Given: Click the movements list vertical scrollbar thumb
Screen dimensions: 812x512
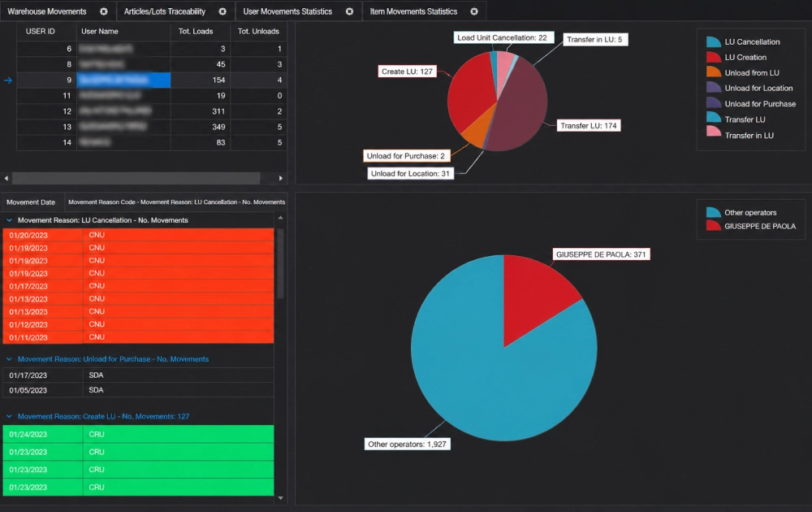Looking at the screenshot, I should (281, 263).
